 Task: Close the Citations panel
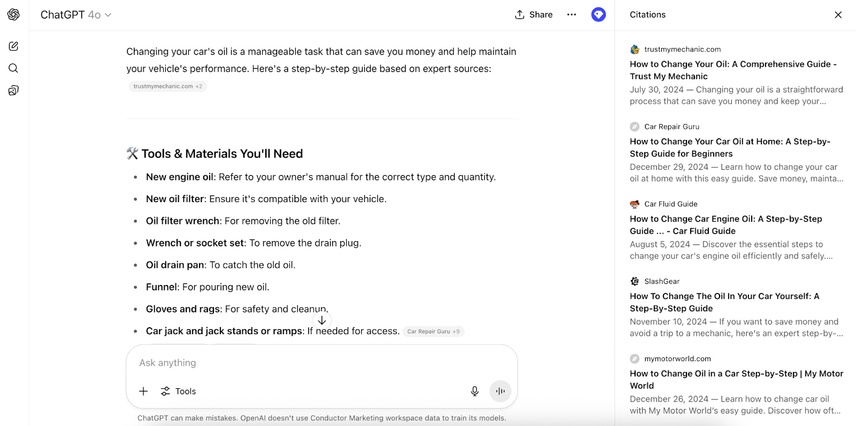pyautogui.click(x=838, y=15)
